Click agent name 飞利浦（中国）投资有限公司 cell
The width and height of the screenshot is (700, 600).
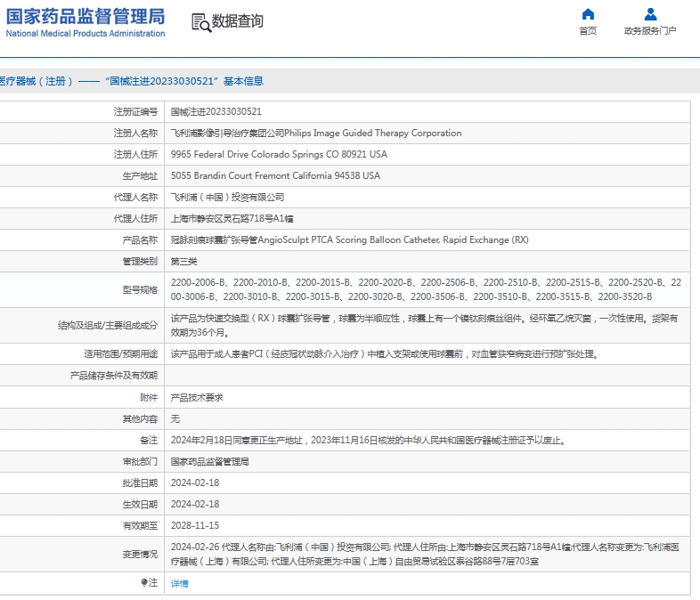pyautogui.click(x=228, y=197)
